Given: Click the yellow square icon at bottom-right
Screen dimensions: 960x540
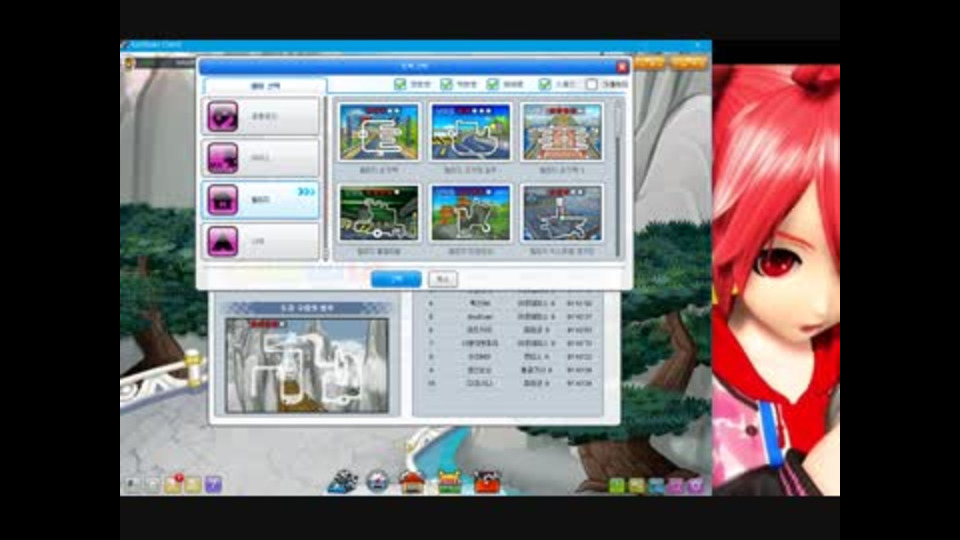Looking at the screenshot, I should click(x=637, y=486).
